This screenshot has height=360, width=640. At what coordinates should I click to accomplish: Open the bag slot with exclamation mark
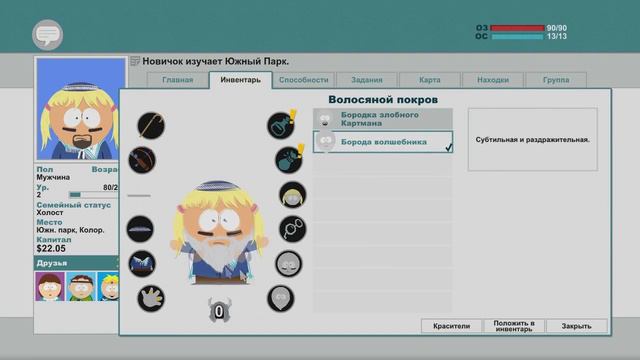pos(289,160)
